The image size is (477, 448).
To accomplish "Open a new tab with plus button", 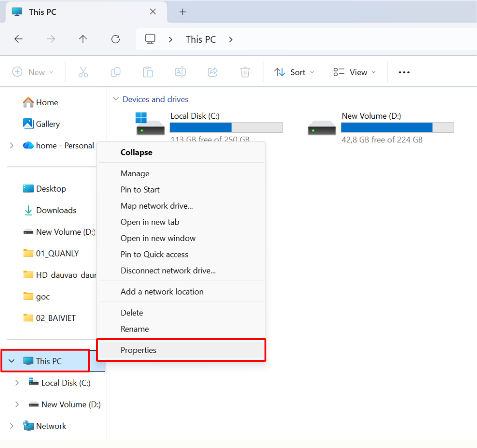I will pos(182,12).
